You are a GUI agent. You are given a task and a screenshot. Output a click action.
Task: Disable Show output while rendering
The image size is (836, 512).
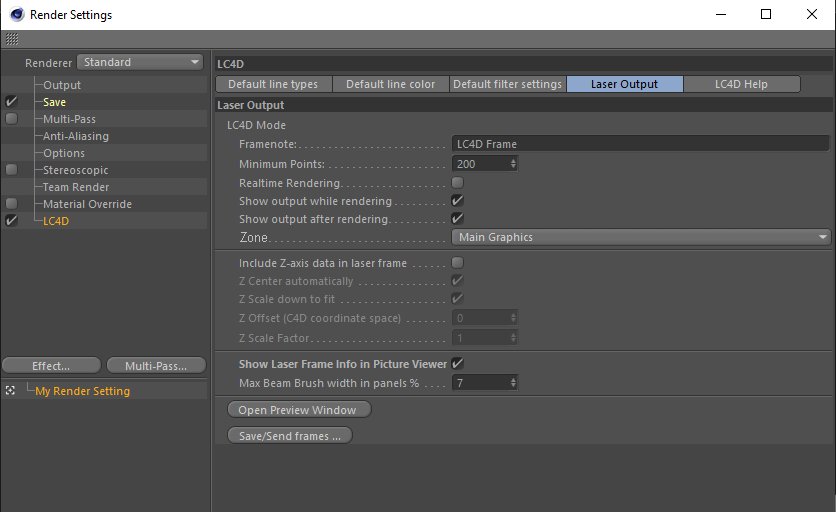coord(458,201)
